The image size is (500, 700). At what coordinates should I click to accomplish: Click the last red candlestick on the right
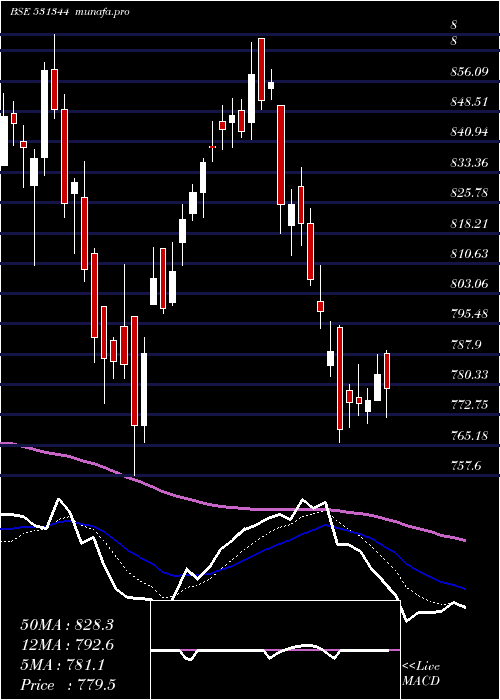pos(387,371)
